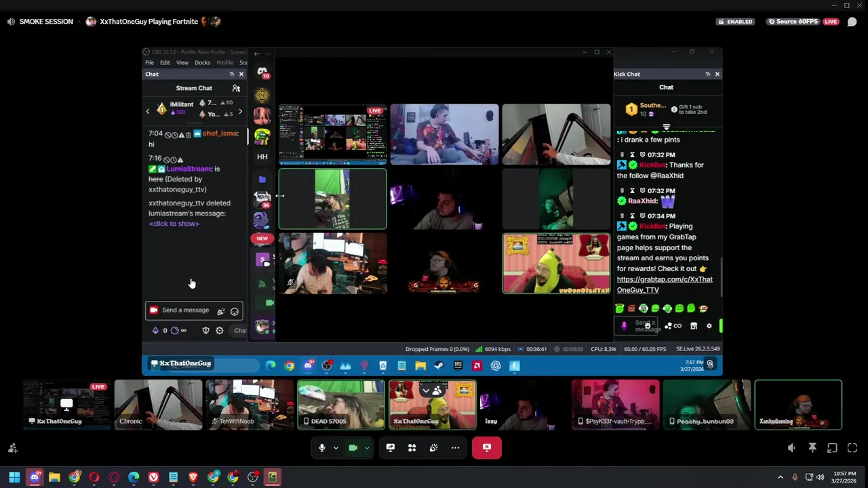This screenshot has height=488, width=868.
Task: Invite friends using bottom-left add-person icon
Action: click(12, 448)
